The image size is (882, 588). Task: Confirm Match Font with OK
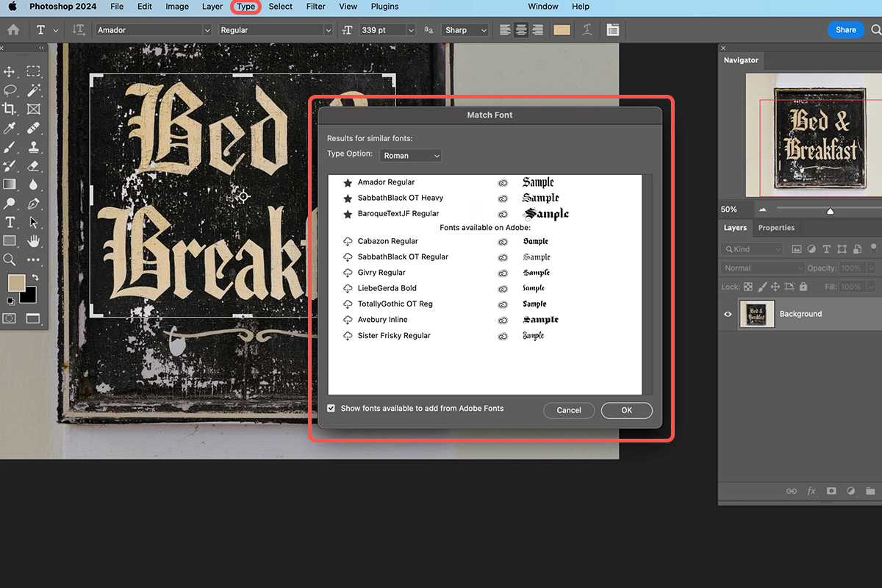[x=626, y=410]
